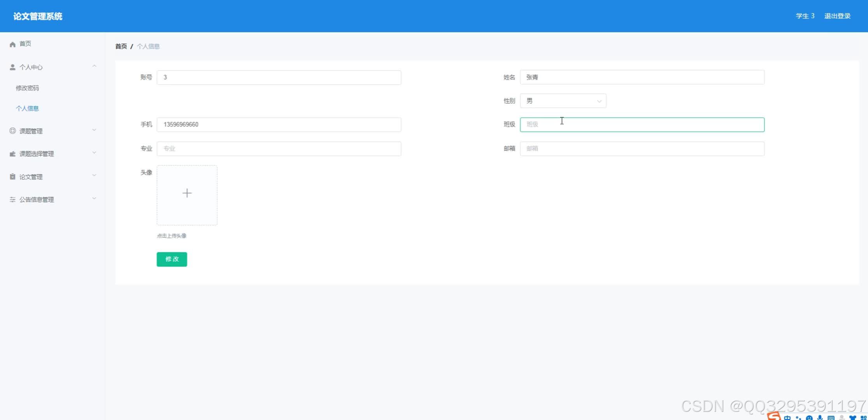
Task: Click the 个人信息 breadcrumb text
Action: (x=148, y=46)
